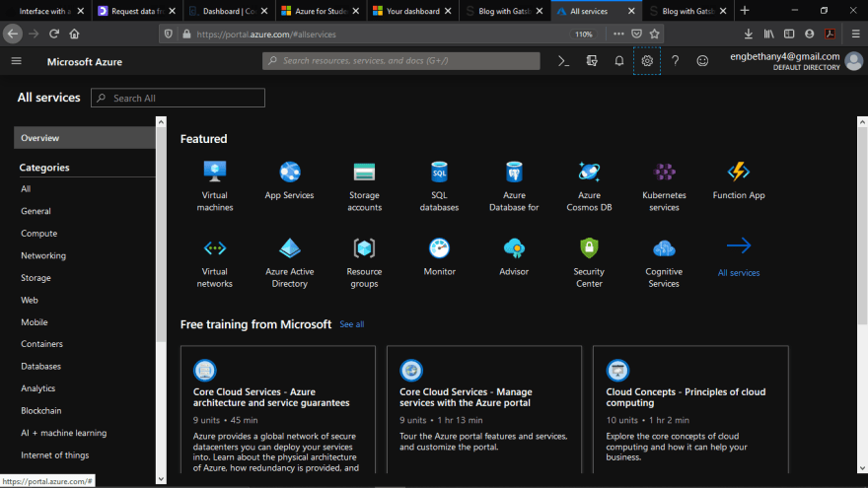Click Search All services field
This screenshot has height=488, width=868.
[x=178, y=98]
